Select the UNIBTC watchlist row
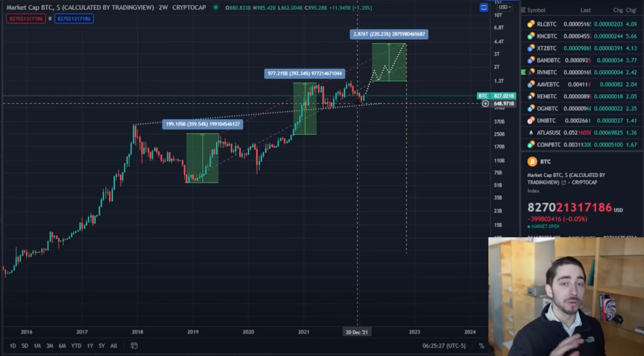 (x=582, y=120)
